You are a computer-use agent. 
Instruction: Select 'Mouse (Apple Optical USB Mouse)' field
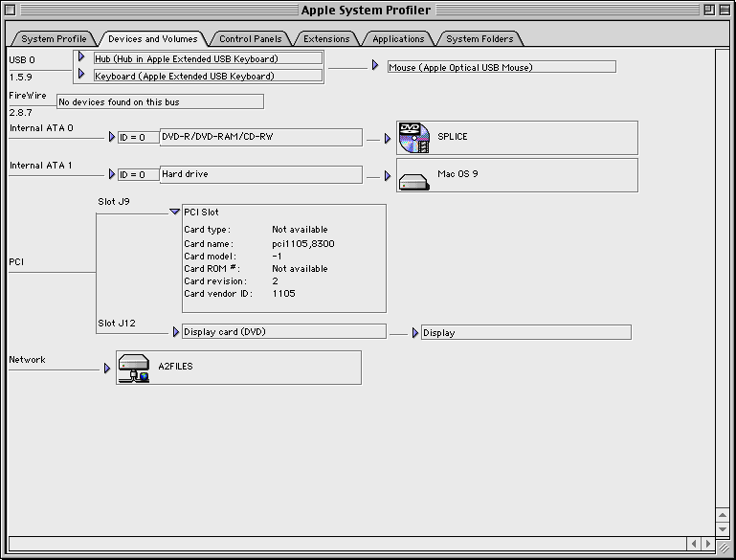(502, 67)
